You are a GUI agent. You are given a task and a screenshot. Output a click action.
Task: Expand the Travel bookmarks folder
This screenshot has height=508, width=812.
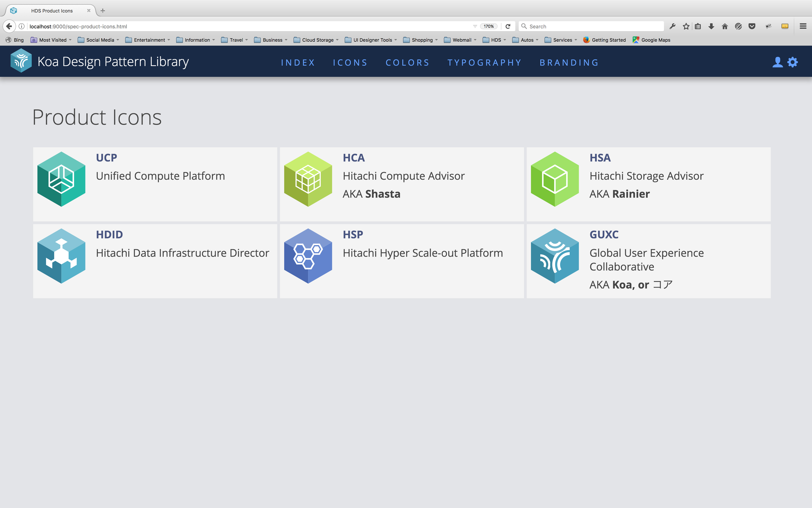tap(235, 40)
